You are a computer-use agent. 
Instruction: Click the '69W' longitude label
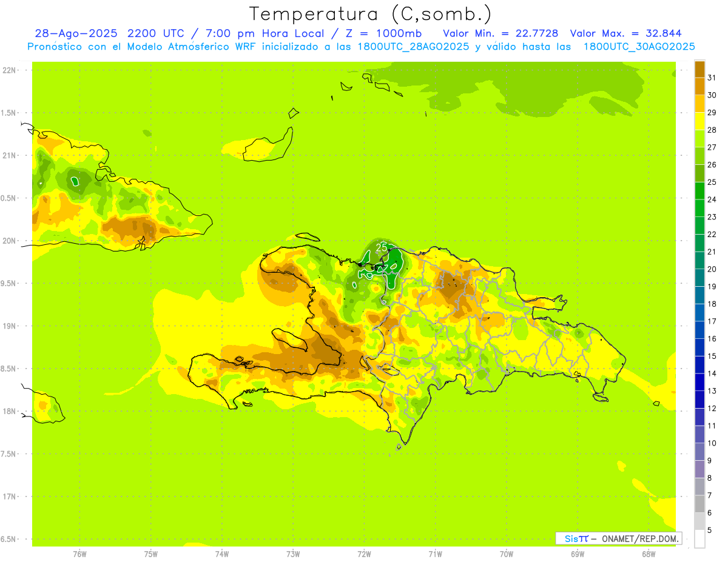578,554
